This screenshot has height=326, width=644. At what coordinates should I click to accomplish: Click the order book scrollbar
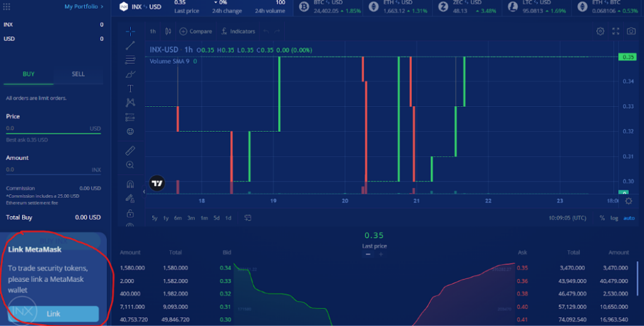coord(638,279)
